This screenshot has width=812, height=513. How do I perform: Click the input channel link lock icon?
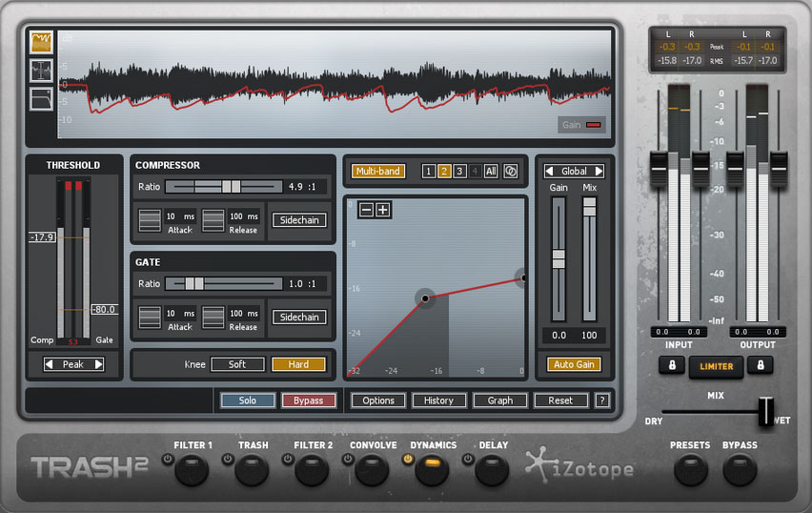tap(672, 365)
